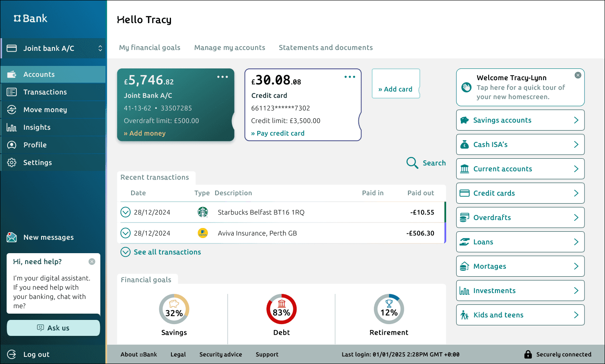Follow the Pay credit card link
Image resolution: width=605 pixels, height=364 pixels.
[x=278, y=133]
